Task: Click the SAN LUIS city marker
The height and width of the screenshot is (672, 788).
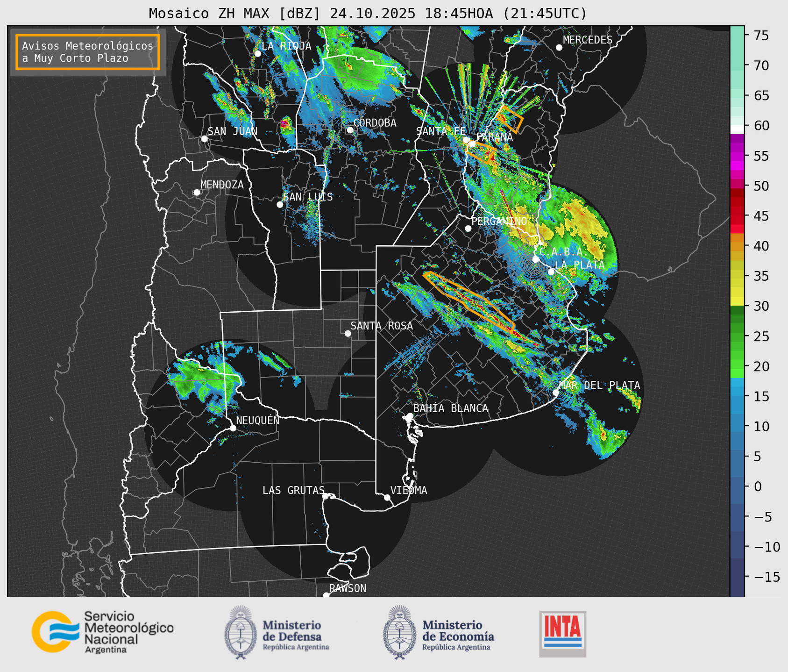Action: [x=280, y=205]
